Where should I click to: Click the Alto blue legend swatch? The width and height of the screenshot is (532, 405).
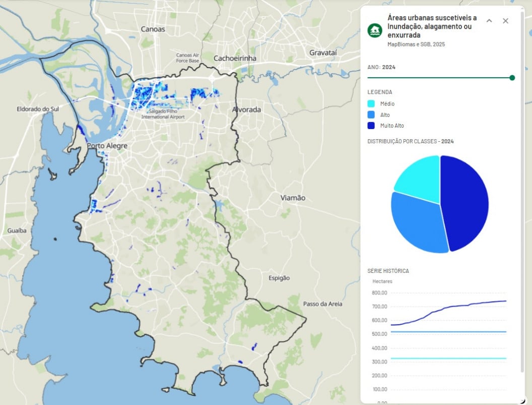click(x=371, y=114)
